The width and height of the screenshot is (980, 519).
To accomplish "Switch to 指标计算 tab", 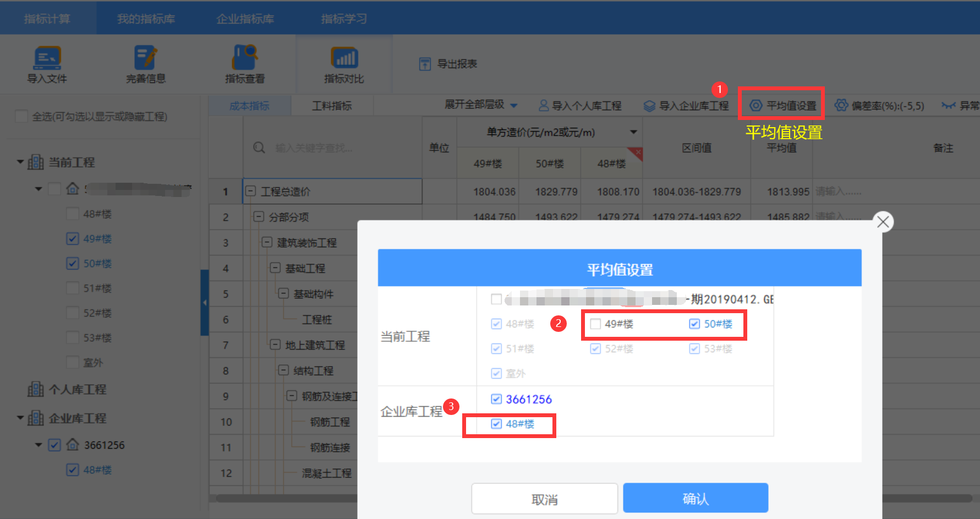I will [x=47, y=19].
